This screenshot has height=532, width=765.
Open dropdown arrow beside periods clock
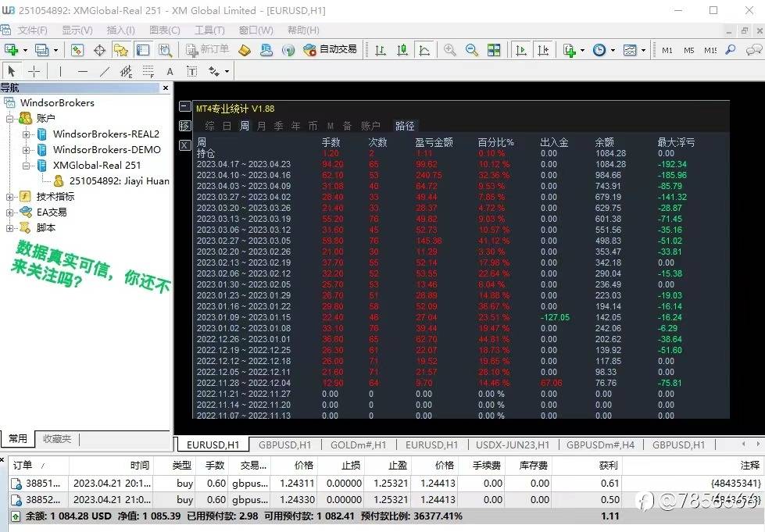(x=613, y=50)
